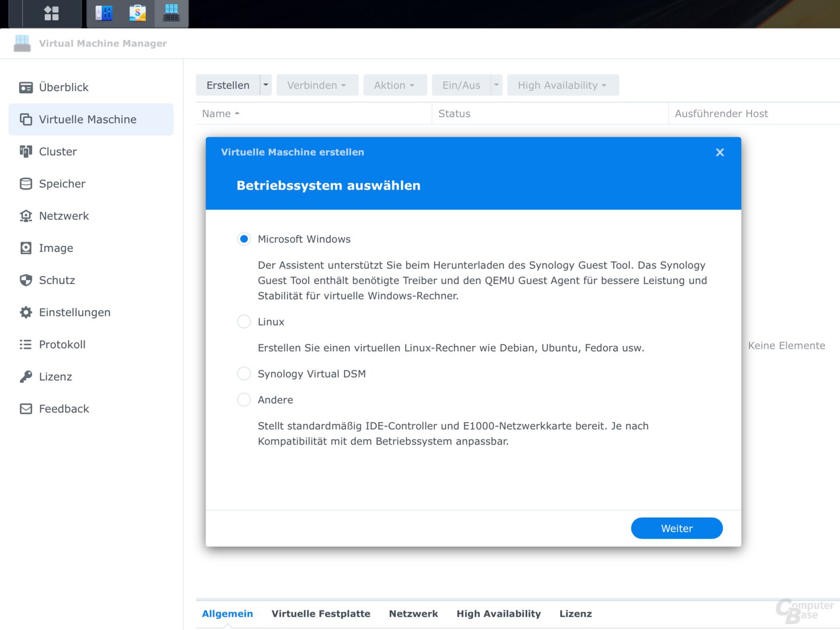Open Protokoll in the sidebar
This screenshot has width=840, height=630.
[91, 344]
